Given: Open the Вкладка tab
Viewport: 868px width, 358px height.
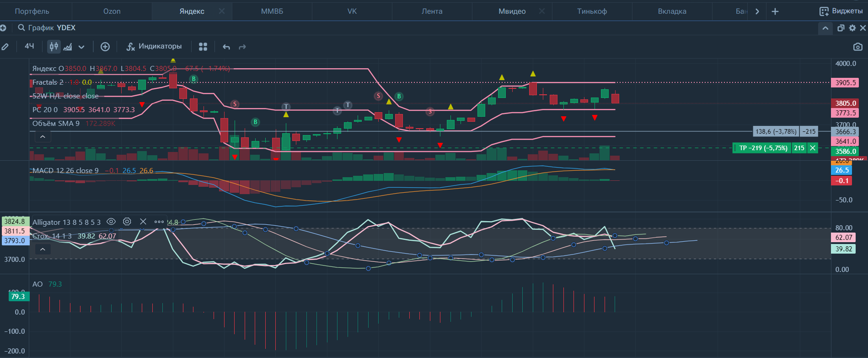Looking at the screenshot, I should (672, 11).
